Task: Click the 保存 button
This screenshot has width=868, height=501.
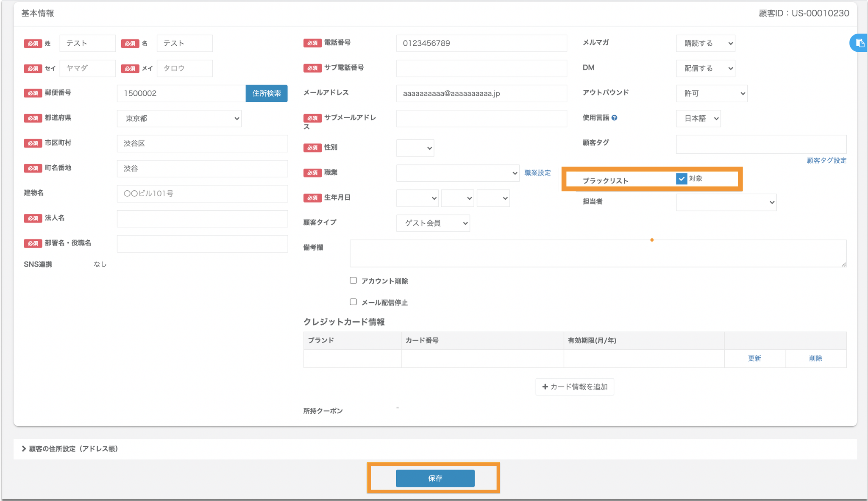Action: click(x=435, y=478)
